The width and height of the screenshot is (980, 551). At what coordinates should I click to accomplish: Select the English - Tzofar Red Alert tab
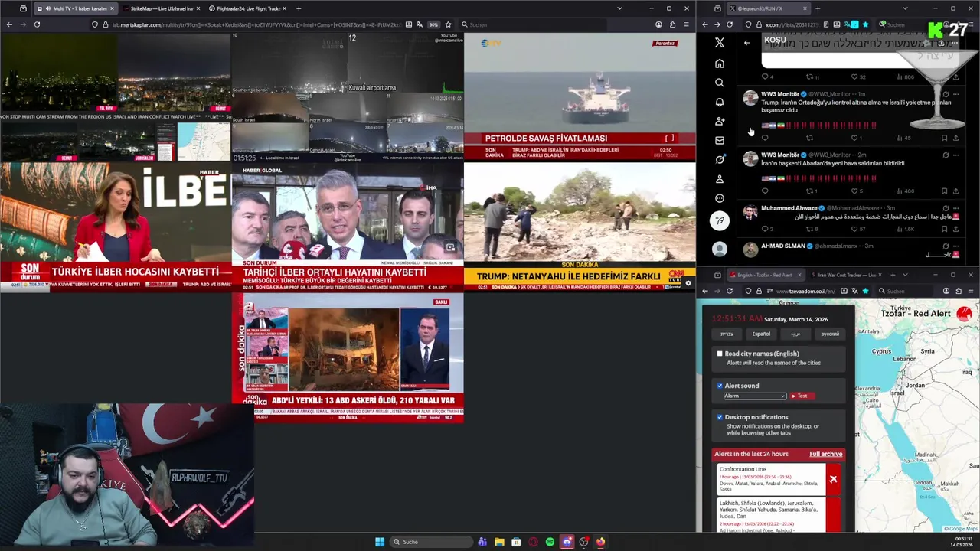coord(765,275)
